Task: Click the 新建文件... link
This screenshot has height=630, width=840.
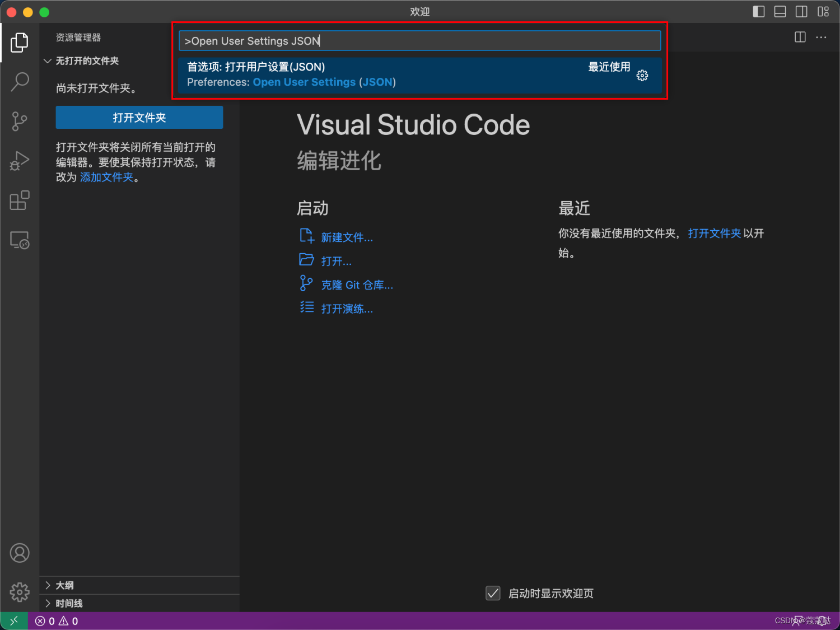Action: click(x=347, y=237)
